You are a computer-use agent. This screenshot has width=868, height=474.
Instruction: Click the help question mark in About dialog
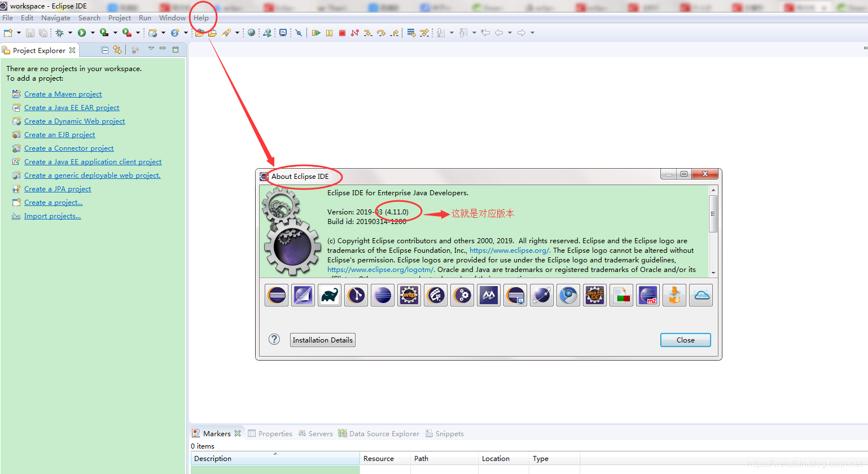pyautogui.click(x=274, y=339)
